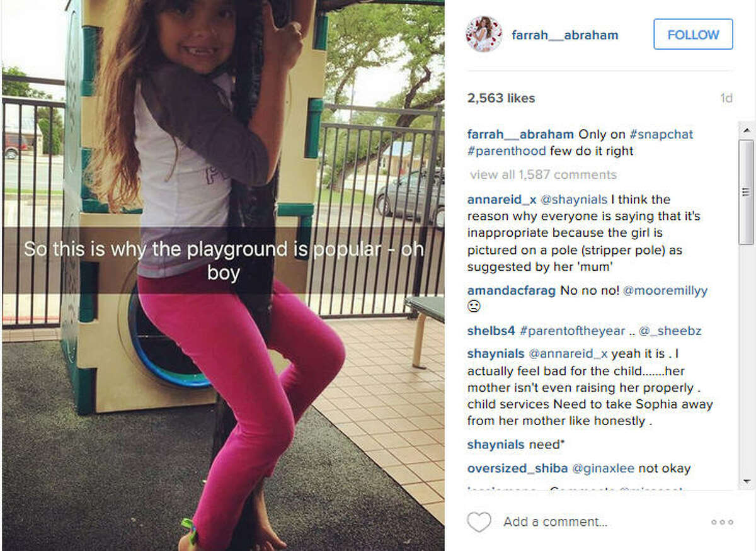
Task: Open the three-dot more options menu
Action: [x=722, y=522]
